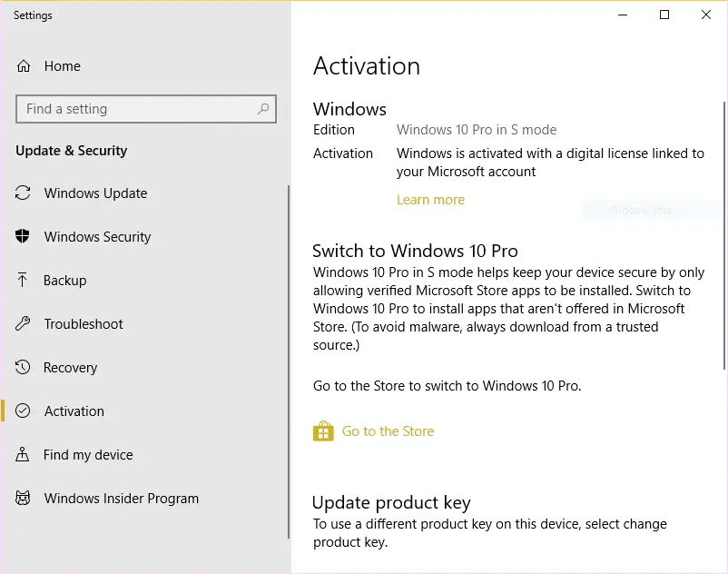Click the Home house icon

24,66
